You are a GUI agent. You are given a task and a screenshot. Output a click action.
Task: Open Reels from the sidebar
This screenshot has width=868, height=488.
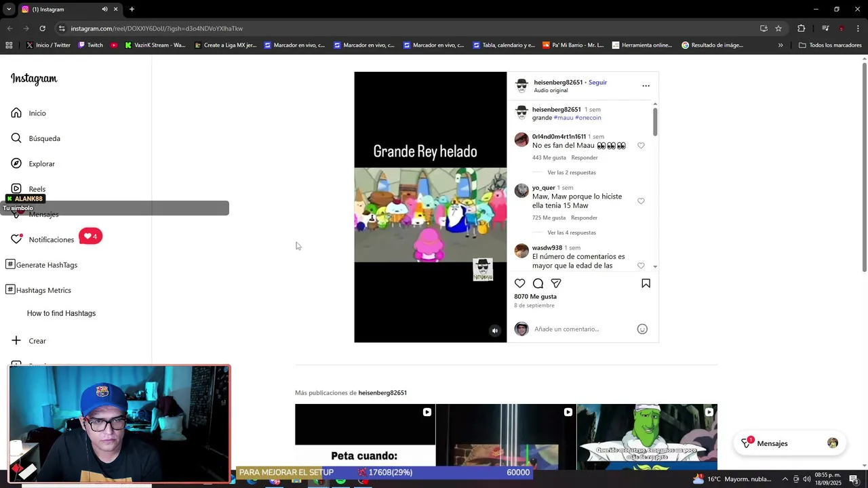[28, 189]
